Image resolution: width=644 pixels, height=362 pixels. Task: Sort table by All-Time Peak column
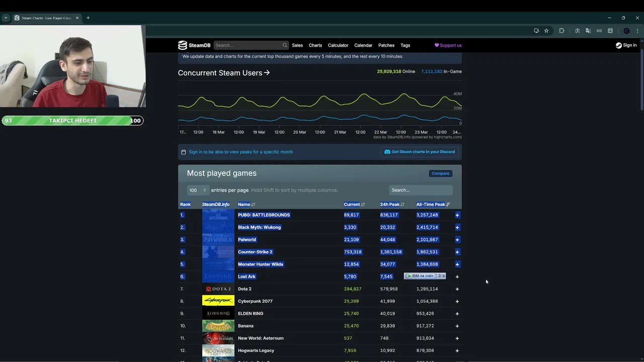[433, 205]
